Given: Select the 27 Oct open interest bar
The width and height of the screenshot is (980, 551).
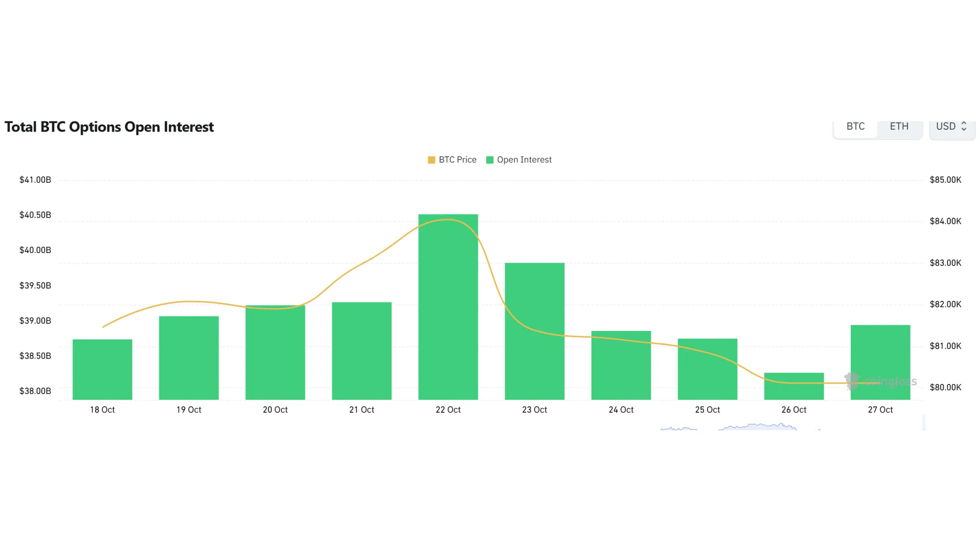Looking at the screenshot, I should [880, 363].
